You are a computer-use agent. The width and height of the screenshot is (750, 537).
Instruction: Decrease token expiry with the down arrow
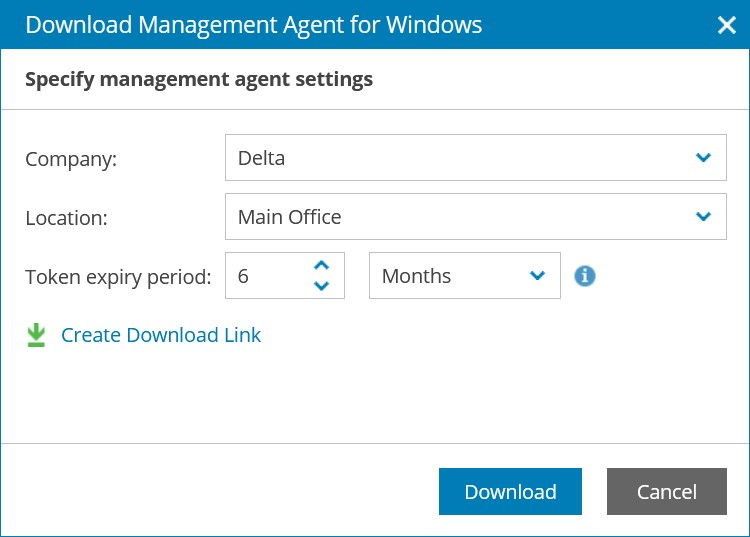tap(321, 286)
